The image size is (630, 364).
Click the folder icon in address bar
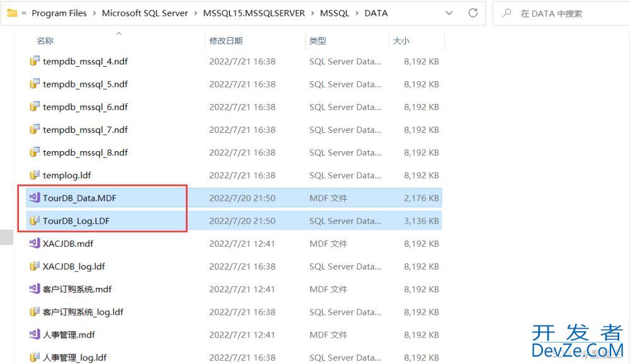click(x=12, y=13)
